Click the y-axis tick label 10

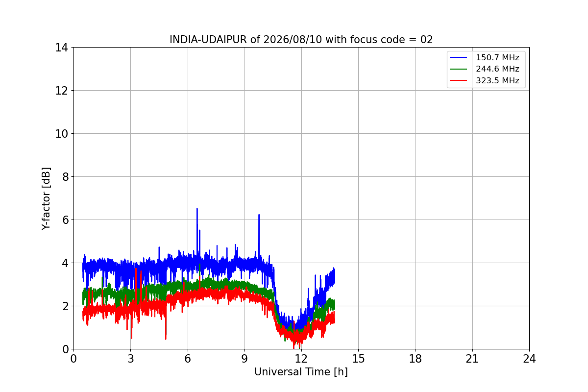[x=61, y=134]
